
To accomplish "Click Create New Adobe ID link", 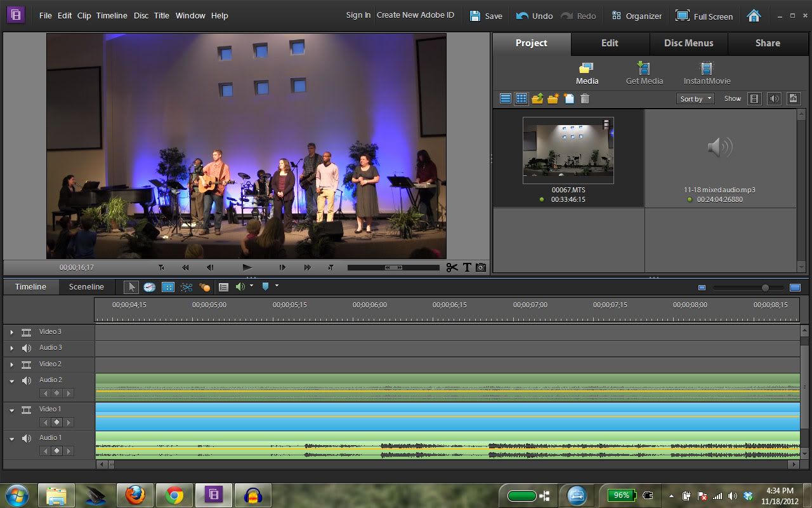I will click(416, 15).
